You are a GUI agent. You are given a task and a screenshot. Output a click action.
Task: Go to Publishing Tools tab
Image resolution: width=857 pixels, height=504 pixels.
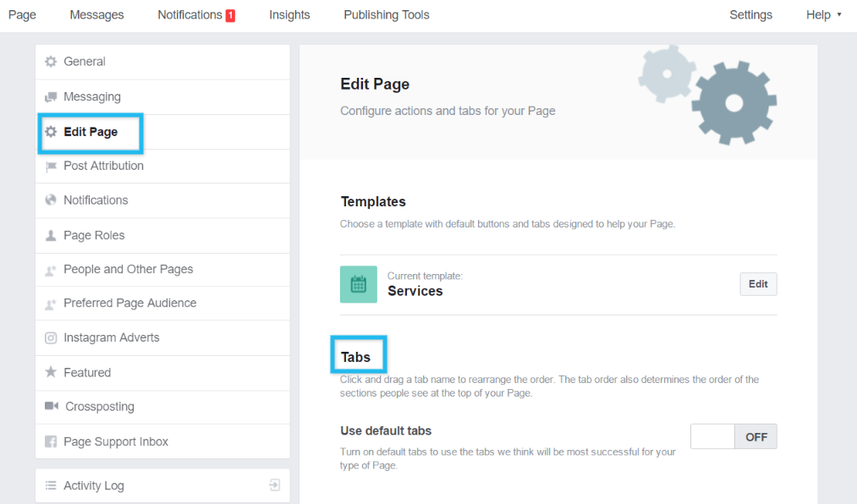[x=387, y=15]
